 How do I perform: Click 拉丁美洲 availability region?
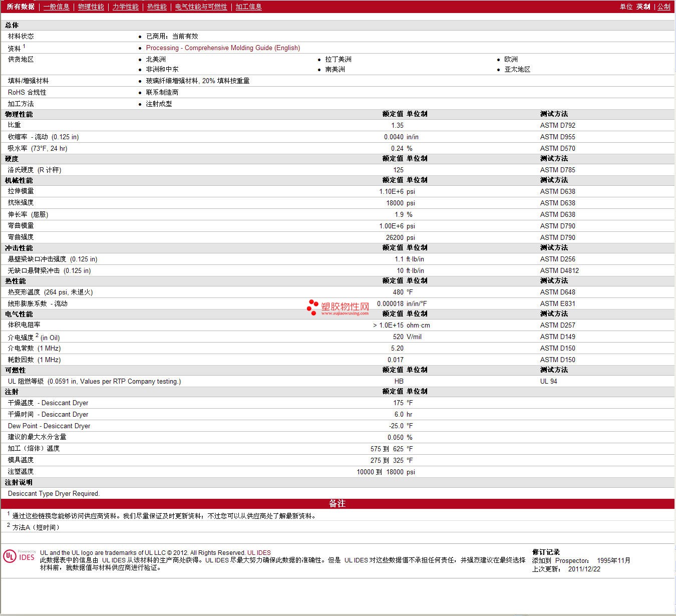[339, 59]
